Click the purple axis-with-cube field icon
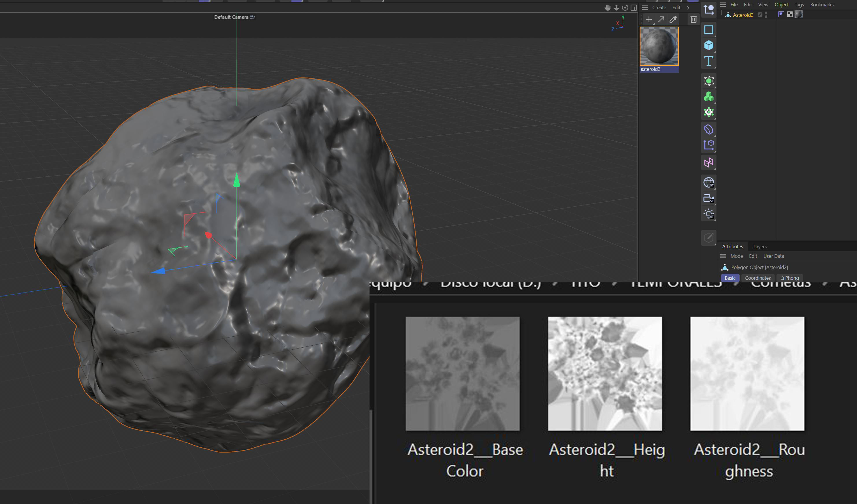 pos(709,145)
